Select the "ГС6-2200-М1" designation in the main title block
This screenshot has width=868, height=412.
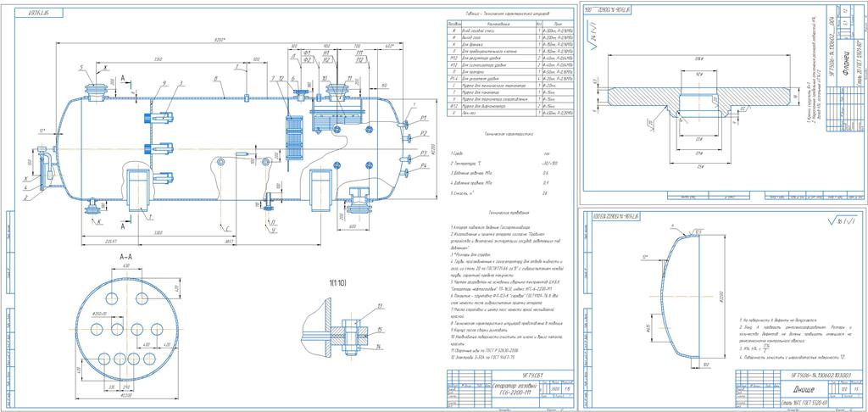click(x=515, y=393)
